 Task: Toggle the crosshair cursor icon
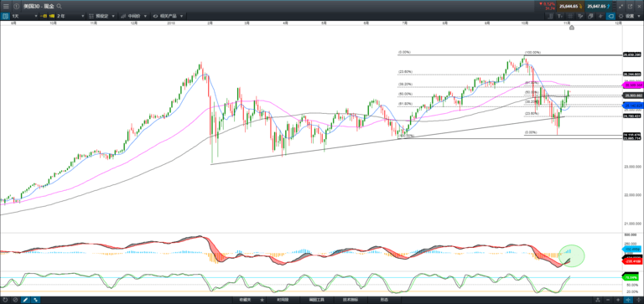coord(600,16)
